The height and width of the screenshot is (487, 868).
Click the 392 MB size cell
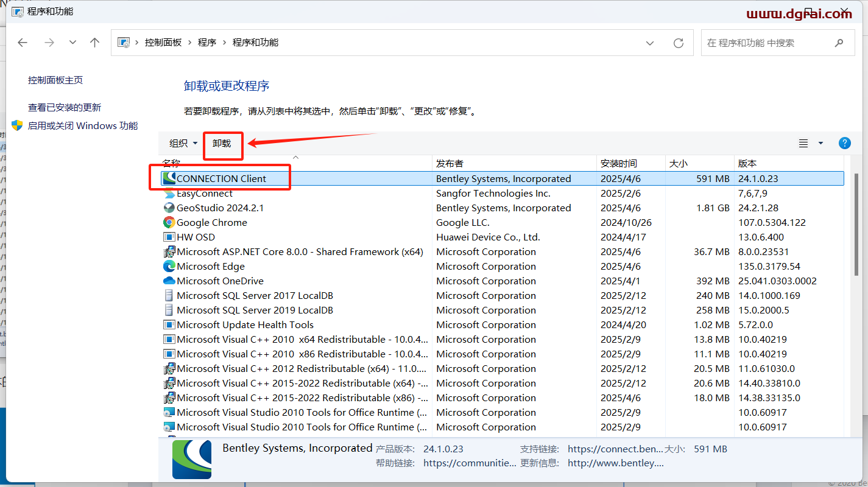click(x=713, y=281)
